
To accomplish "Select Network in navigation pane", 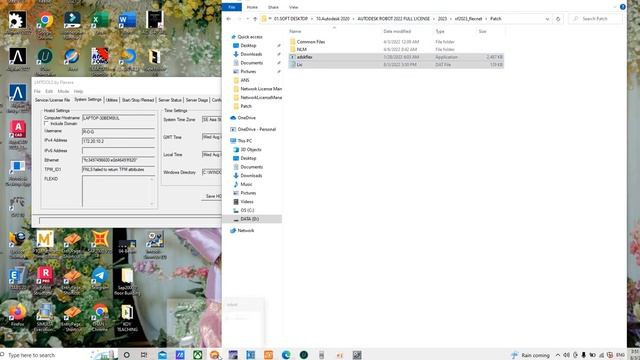I will point(245,231).
